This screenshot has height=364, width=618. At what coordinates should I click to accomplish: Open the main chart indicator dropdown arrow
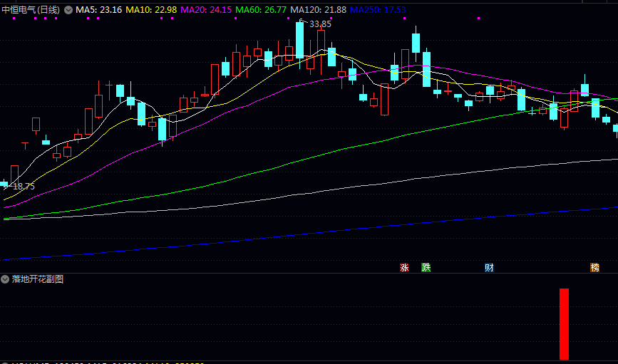click(x=68, y=10)
